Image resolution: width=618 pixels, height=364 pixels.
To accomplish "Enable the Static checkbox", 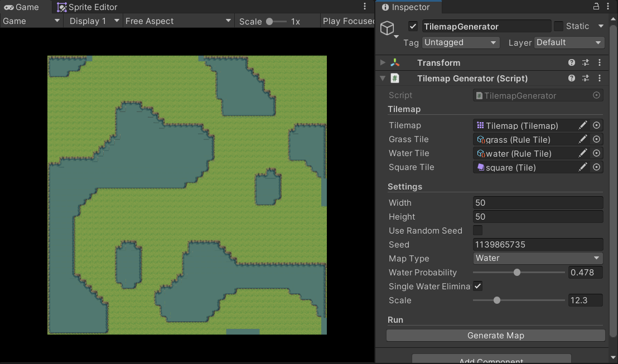I will tap(558, 26).
